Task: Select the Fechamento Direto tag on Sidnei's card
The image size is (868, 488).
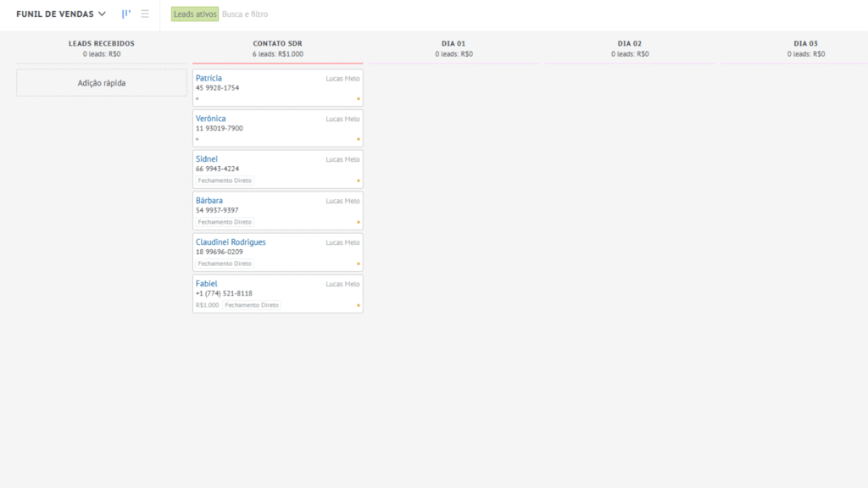Action: [x=225, y=180]
